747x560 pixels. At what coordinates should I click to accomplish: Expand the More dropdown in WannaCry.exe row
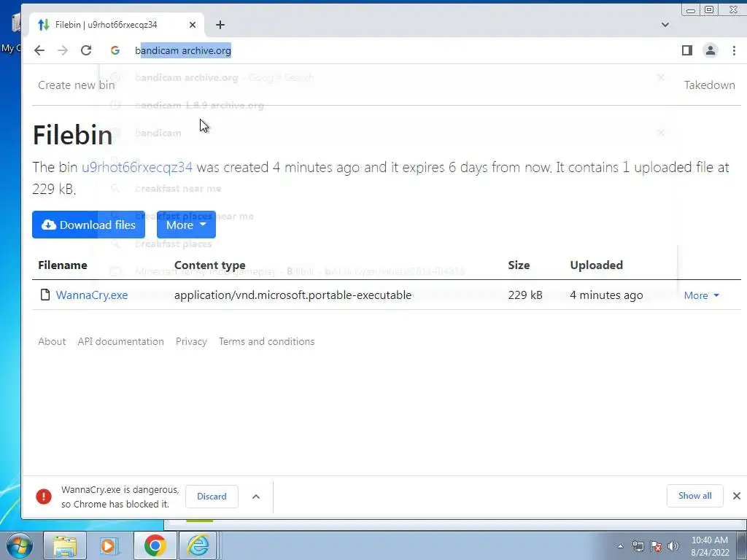coord(701,296)
